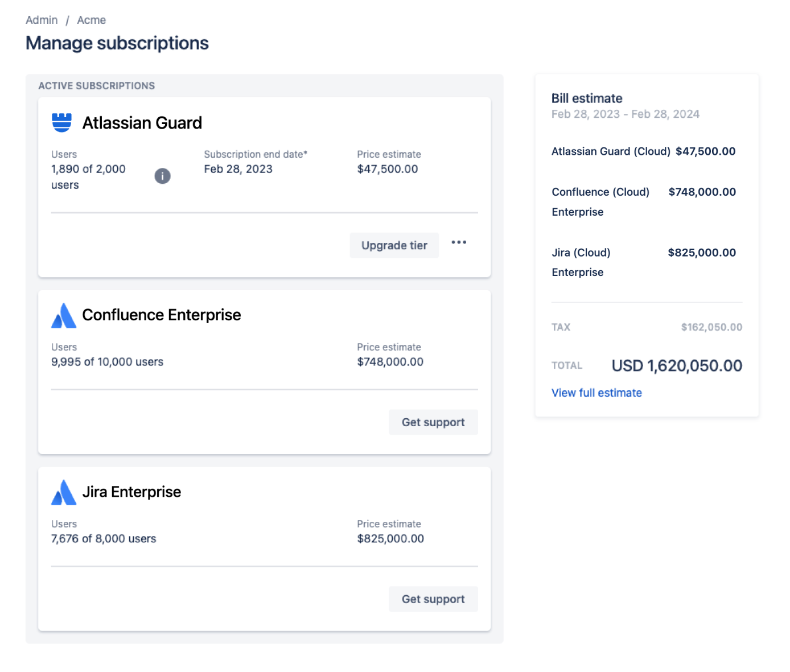Click Get support for Confluence Enterprise
Image resolution: width=790 pixels, height=672 pixels.
[x=433, y=422]
